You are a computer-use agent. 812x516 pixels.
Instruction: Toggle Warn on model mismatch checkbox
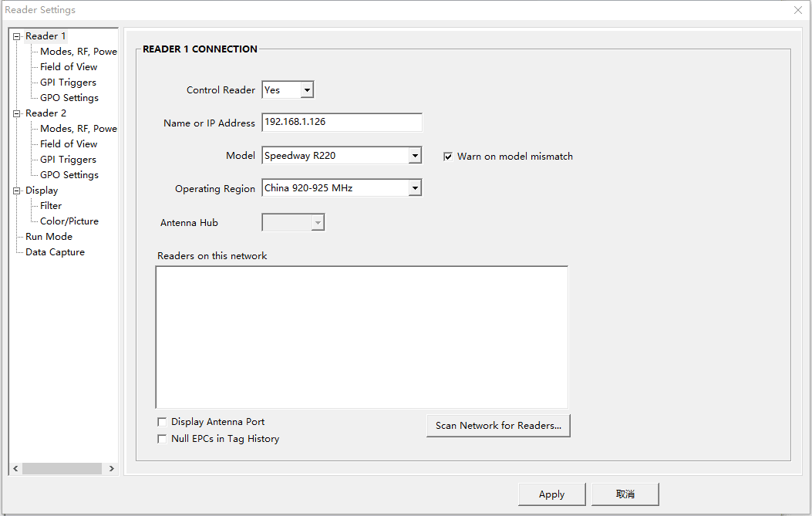click(448, 157)
